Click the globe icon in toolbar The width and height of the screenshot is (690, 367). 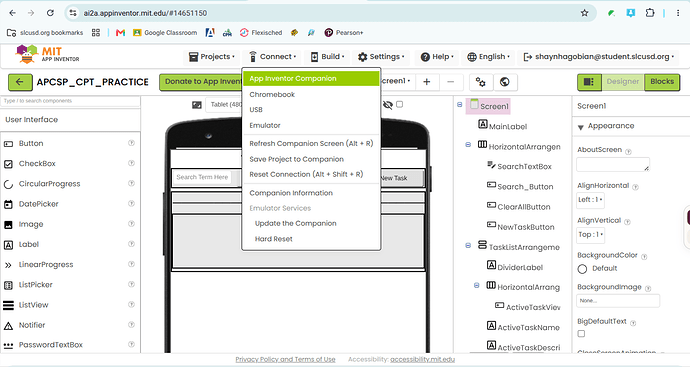click(505, 82)
